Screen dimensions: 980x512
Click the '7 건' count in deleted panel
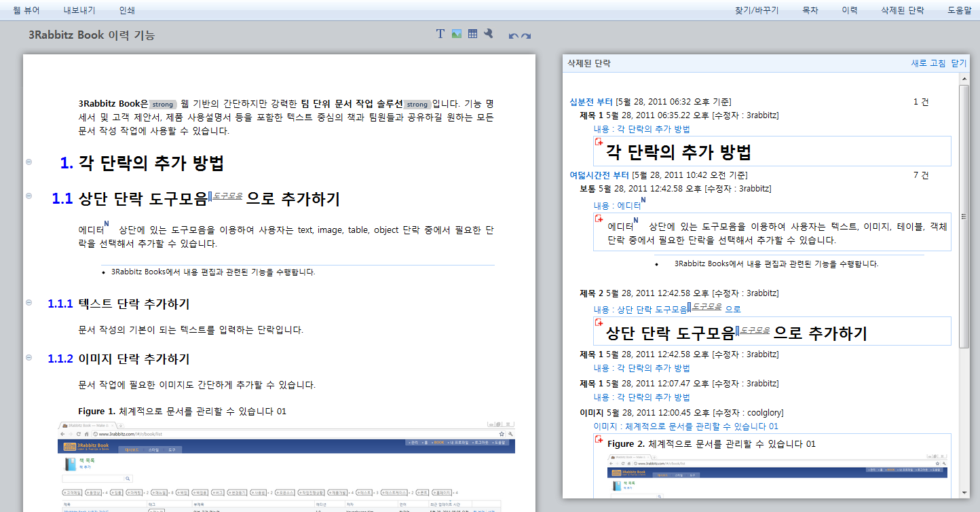pyautogui.click(x=921, y=175)
